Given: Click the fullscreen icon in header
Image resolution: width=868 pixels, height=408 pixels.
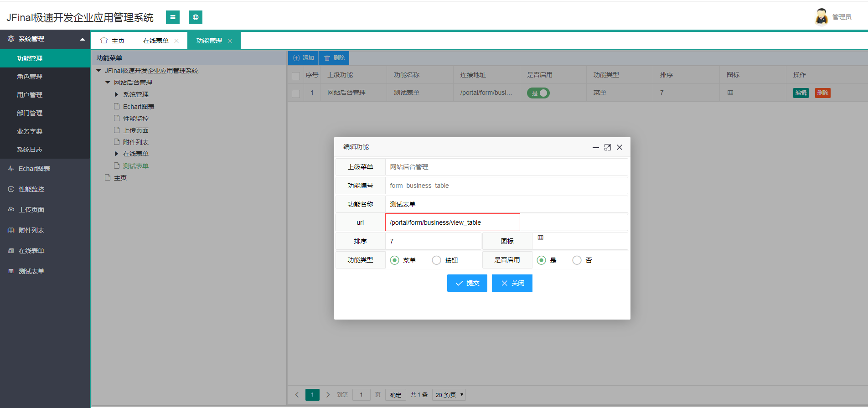Looking at the screenshot, I should pos(195,17).
